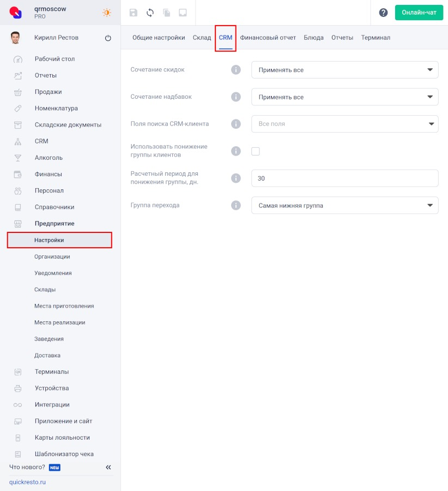The image size is (448, 491).
Task: Click the Интеграции infinity icon
Action: click(x=18, y=405)
